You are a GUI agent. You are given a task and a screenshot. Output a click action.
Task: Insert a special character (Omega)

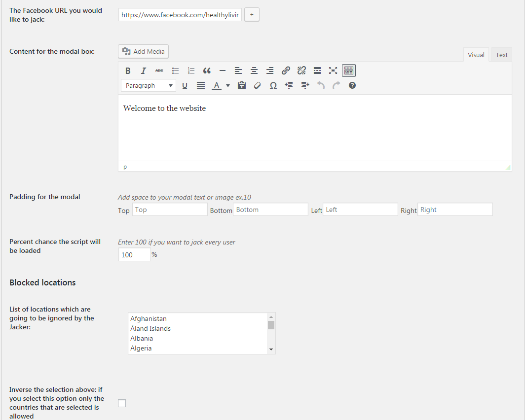point(273,86)
